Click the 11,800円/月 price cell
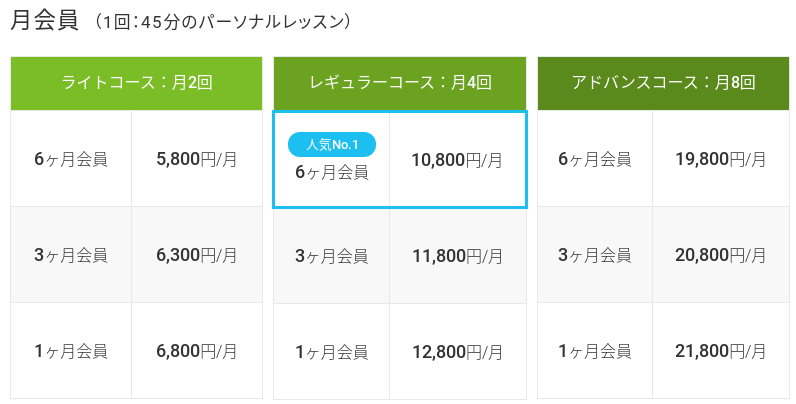The width and height of the screenshot is (796, 404). pos(457,256)
